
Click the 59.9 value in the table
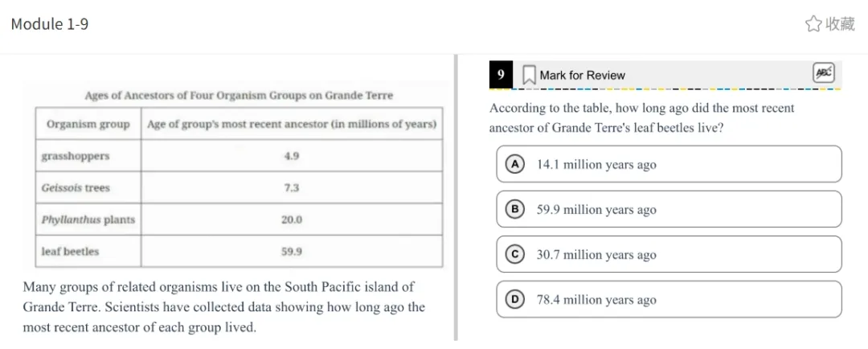292,252
